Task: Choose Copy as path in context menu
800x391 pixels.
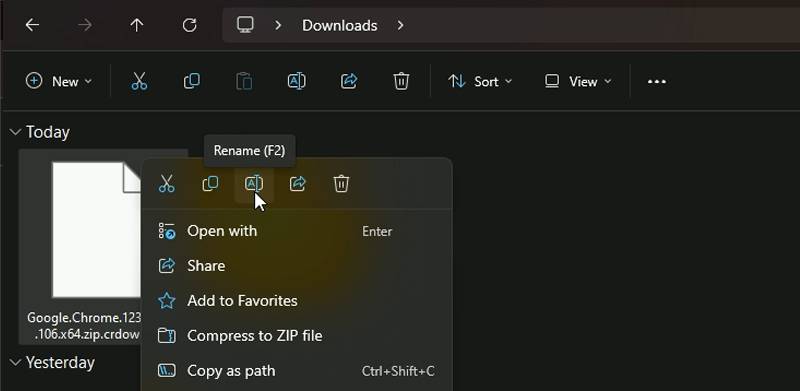Action: [296, 371]
